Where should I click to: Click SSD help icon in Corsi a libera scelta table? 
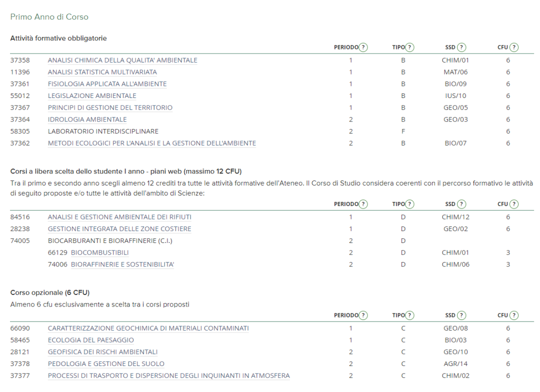(461, 204)
